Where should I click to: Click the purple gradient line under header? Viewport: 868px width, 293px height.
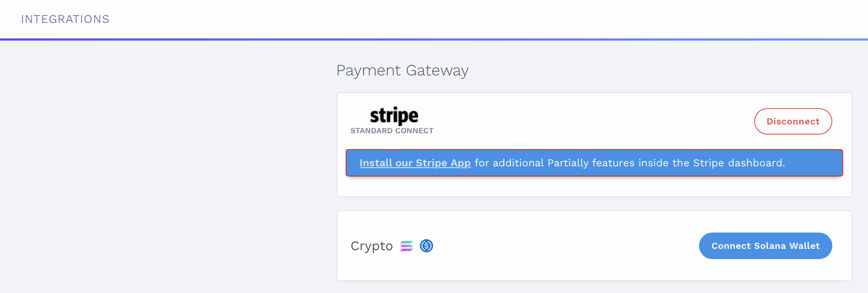(x=434, y=39)
